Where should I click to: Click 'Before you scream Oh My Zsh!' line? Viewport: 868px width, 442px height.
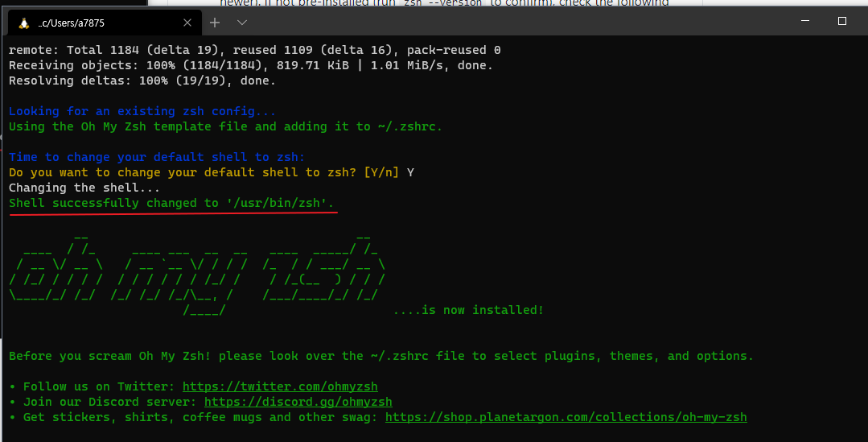click(x=381, y=356)
